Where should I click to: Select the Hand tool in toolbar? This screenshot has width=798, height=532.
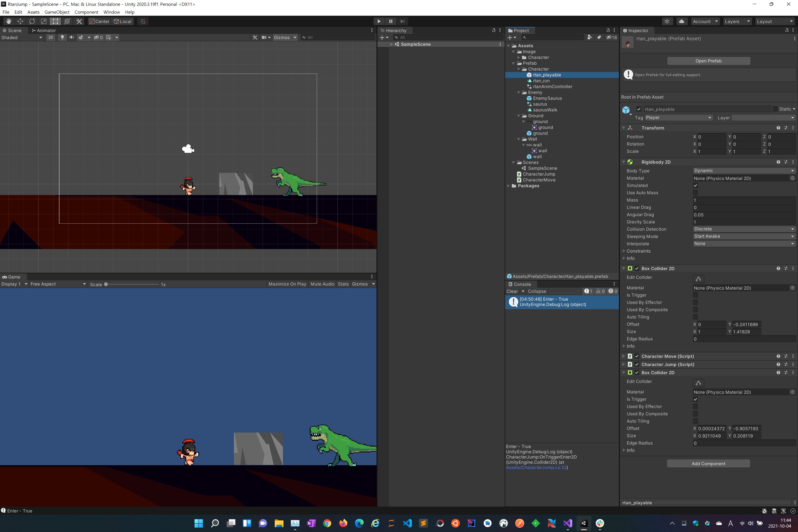8,21
